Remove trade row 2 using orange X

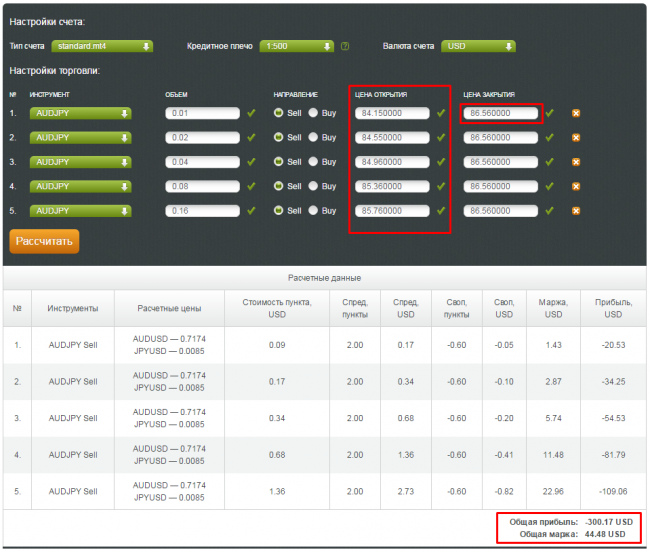pyautogui.click(x=575, y=137)
